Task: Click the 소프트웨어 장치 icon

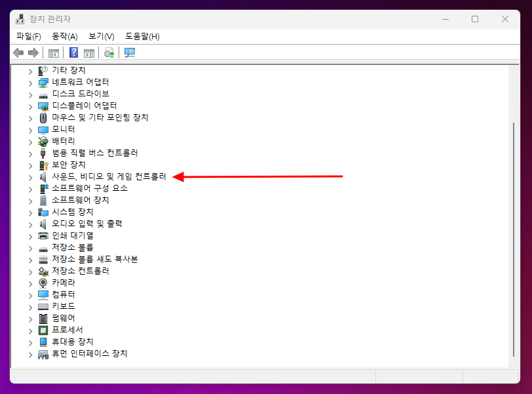Action: 43,201
